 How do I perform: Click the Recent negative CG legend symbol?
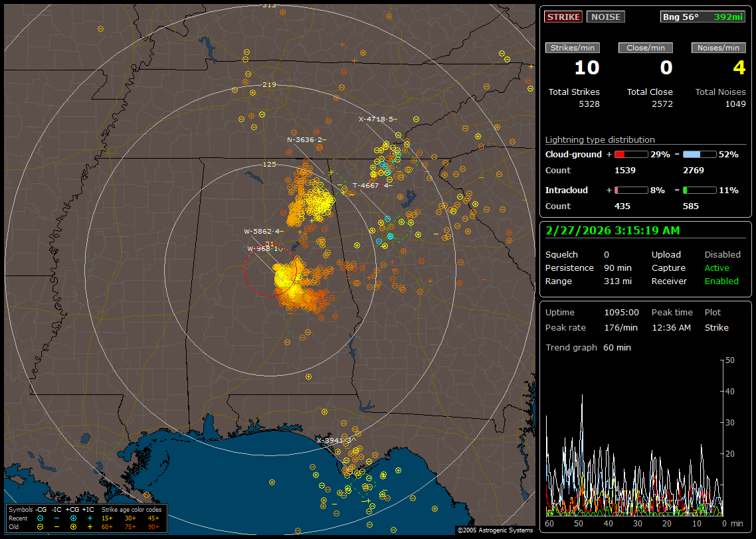pyautogui.click(x=41, y=518)
